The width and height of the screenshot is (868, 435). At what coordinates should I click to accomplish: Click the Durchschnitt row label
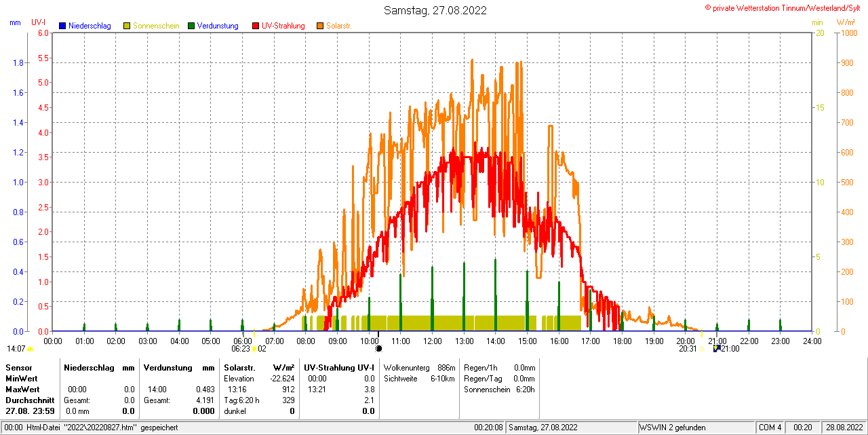tap(30, 400)
